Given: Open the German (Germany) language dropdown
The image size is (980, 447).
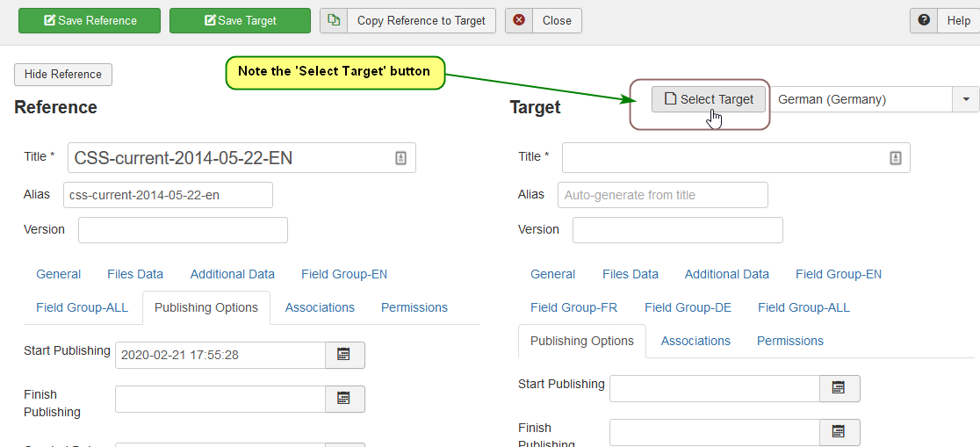Looking at the screenshot, I should [861, 99].
